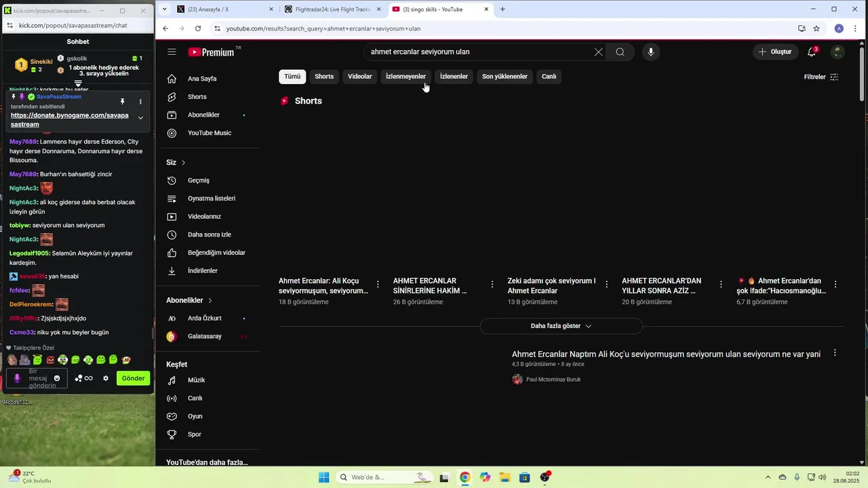Viewport: 868px width, 488px height.
Task: Run search using the magnifier icon
Action: pos(620,52)
